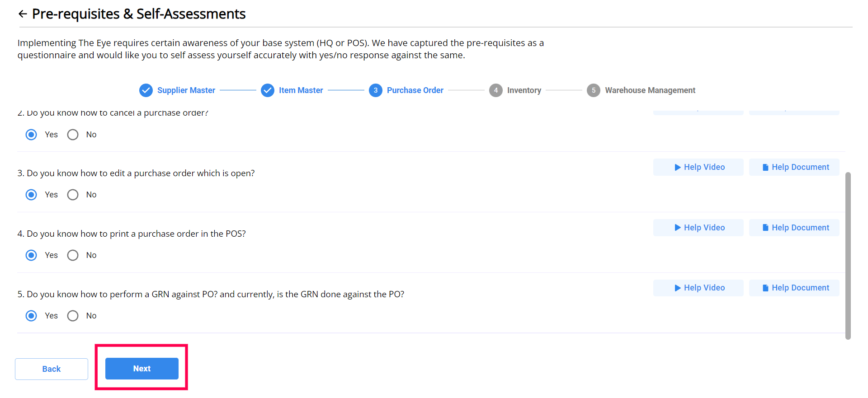Select No for cancel purchase order question

pos(73,135)
